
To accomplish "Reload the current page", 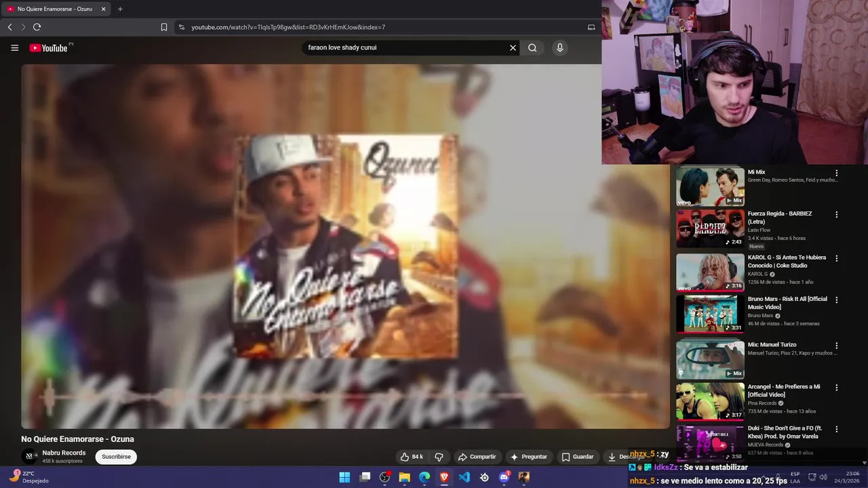I will click(37, 27).
